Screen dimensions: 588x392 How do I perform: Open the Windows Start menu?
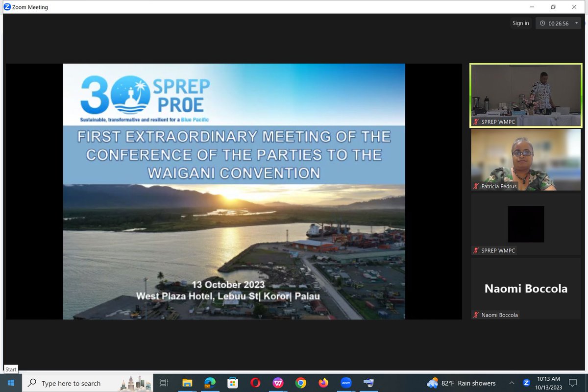pos(10,383)
